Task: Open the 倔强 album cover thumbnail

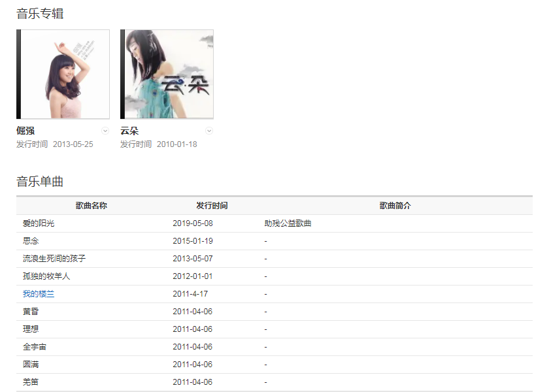Action: click(63, 74)
